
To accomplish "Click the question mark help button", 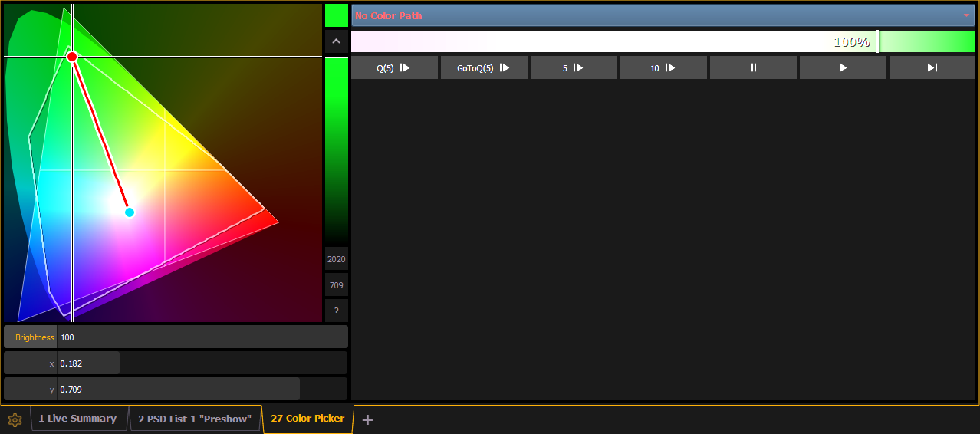I will click(x=336, y=311).
